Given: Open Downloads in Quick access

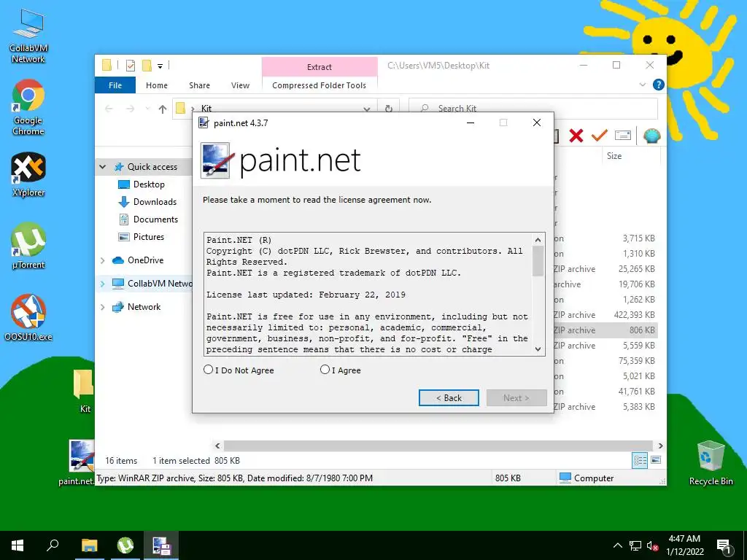Looking at the screenshot, I should [x=155, y=202].
